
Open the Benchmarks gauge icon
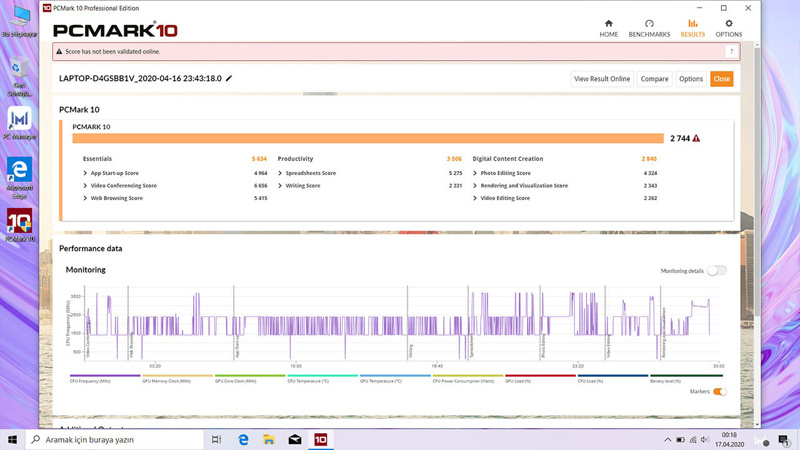[x=649, y=25]
